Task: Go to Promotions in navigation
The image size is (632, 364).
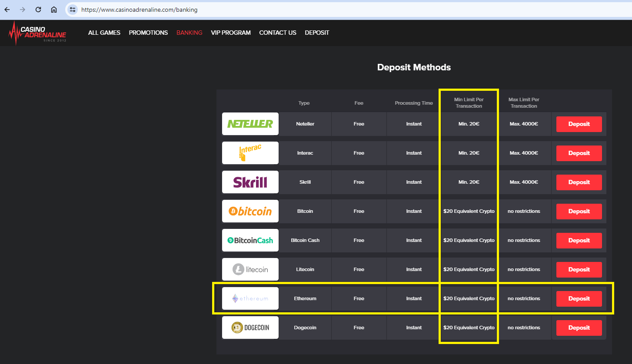Action: point(148,33)
